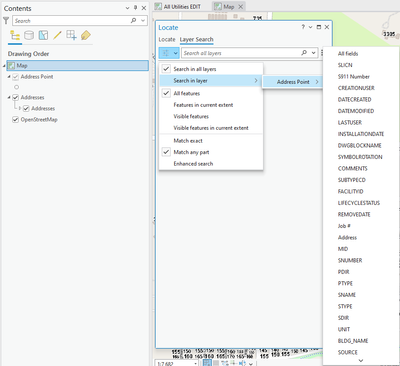Choose the FACILITYID field
The image size is (400, 366).
[x=350, y=191]
